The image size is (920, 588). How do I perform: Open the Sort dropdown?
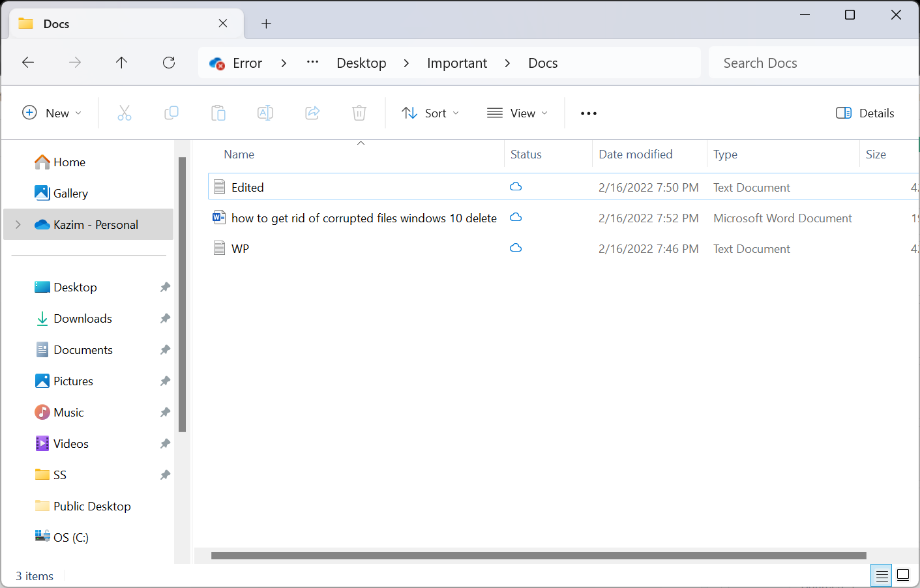tap(430, 113)
